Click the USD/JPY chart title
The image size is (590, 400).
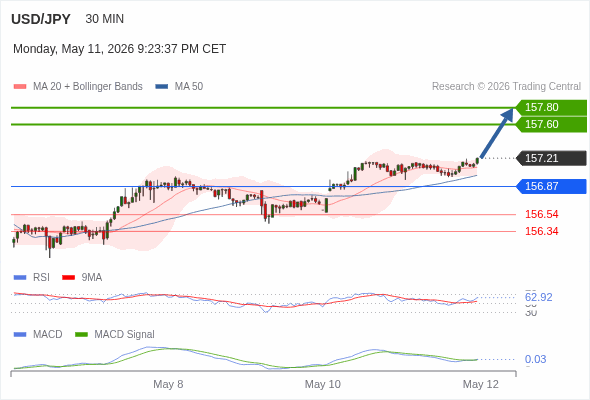(41, 19)
